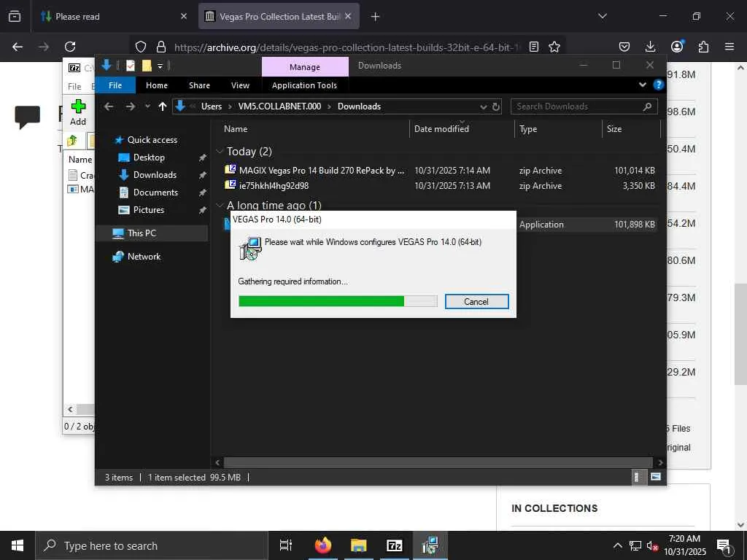Collapse the Today (2) group
The image size is (747, 560).
[x=220, y=152]
